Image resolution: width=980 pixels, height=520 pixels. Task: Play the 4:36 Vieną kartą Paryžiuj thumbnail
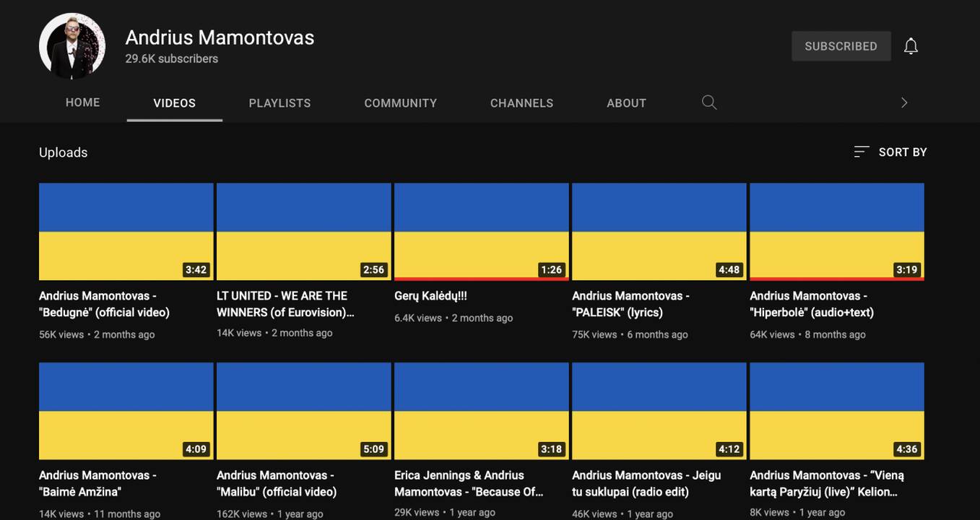837,411
